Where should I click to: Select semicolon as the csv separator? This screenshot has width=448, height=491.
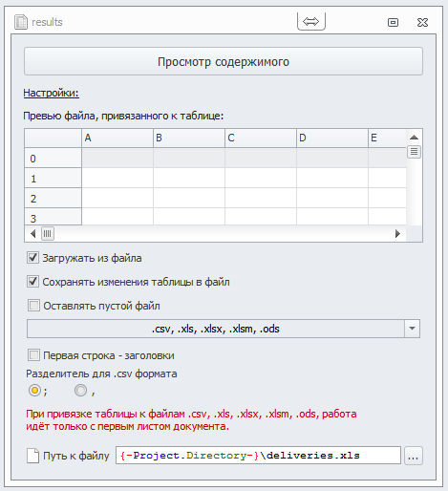(34, 391)
